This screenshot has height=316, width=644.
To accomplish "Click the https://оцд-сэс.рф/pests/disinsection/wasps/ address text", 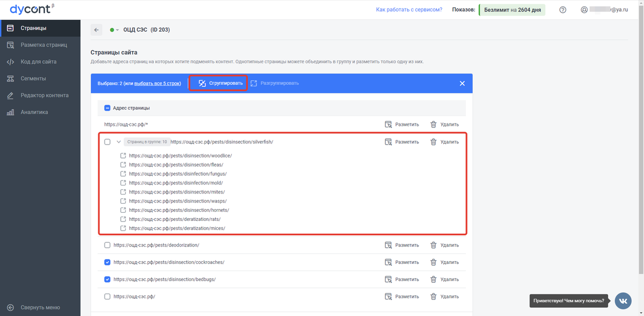I will (178, 201).
